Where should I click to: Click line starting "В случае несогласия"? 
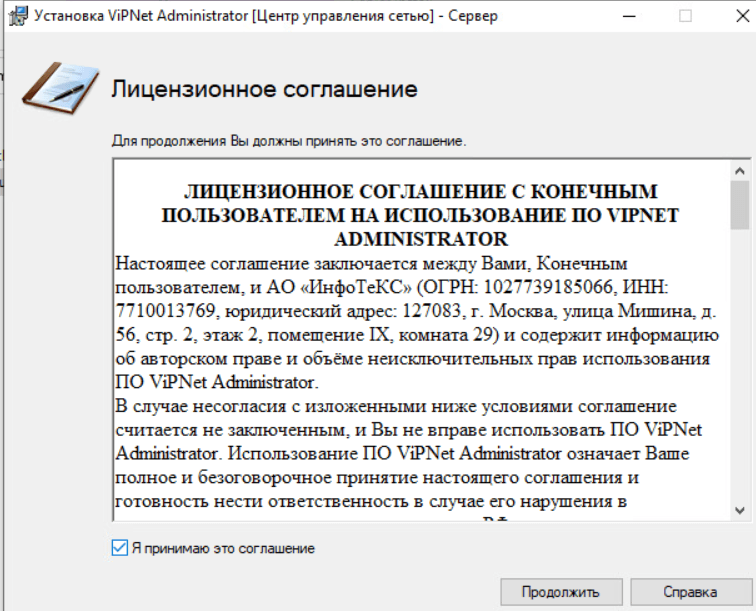[x=396, y=406]
